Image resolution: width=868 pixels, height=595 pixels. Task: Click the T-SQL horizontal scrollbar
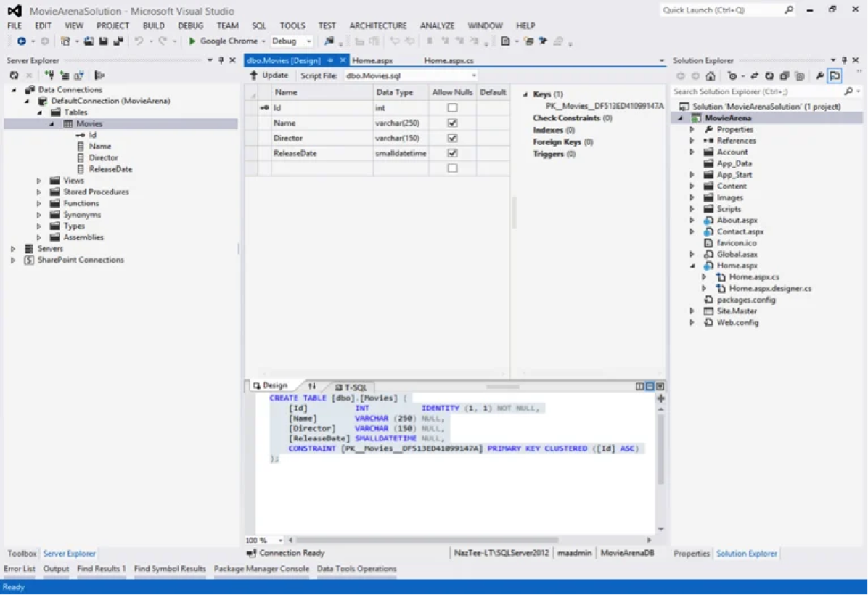(427, 540)
